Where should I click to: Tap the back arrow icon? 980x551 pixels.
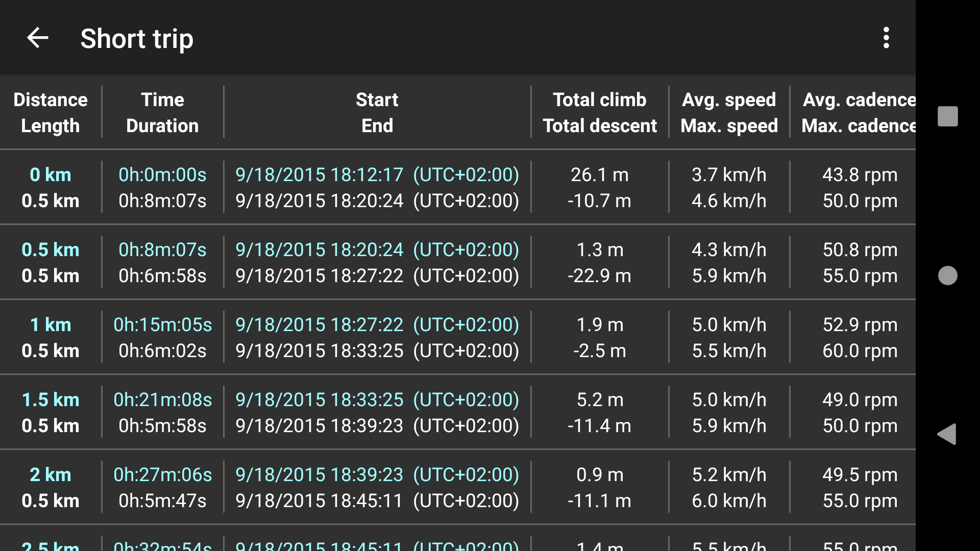[x=37, y=38]
